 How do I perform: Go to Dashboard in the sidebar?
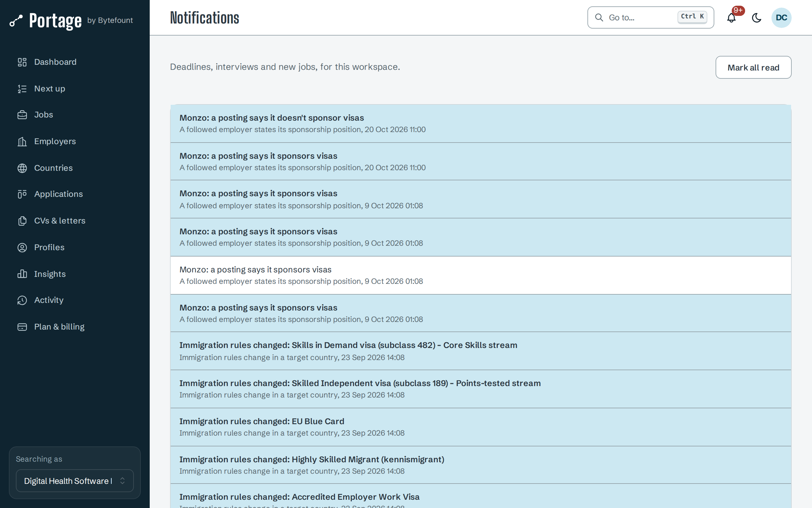pos(75,62)
